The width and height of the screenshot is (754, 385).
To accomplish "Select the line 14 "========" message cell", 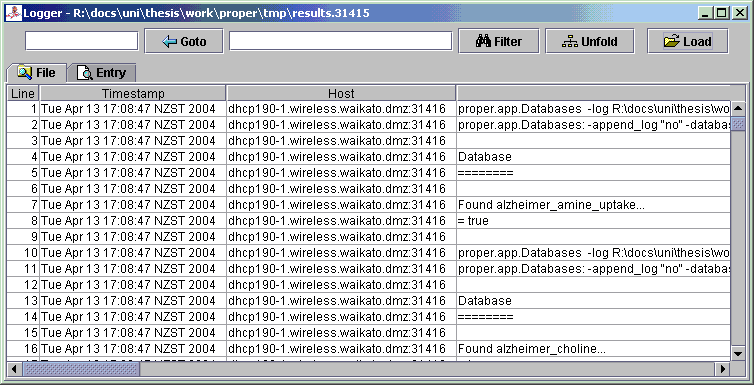I will (x=593, y=317).
